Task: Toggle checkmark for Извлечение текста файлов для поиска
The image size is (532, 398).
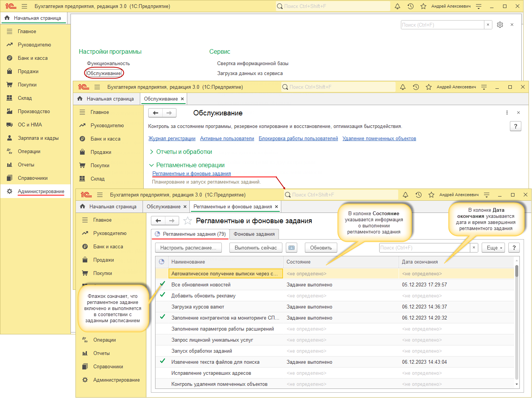Action: pos(162,361)
